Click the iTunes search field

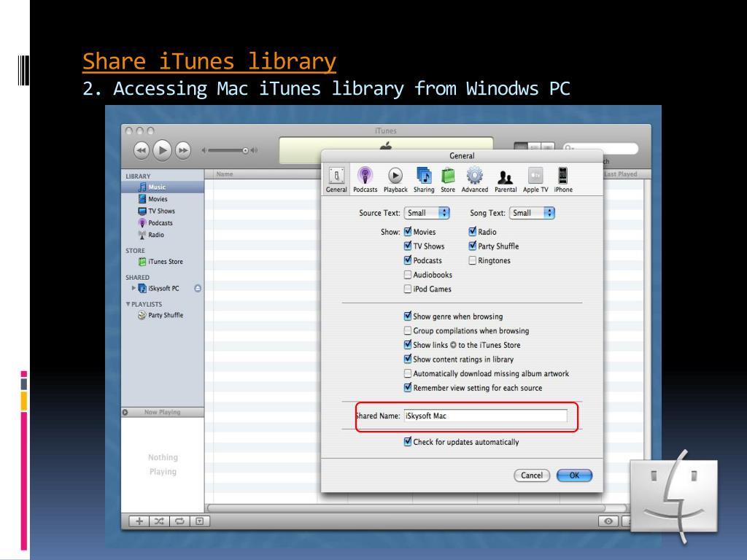coord(600,148)
